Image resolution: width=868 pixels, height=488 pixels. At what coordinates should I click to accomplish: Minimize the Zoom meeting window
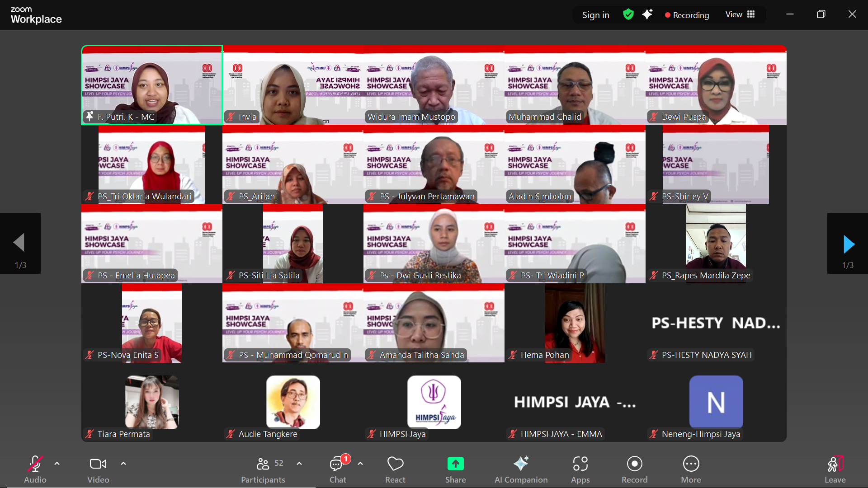coord(790,14)
